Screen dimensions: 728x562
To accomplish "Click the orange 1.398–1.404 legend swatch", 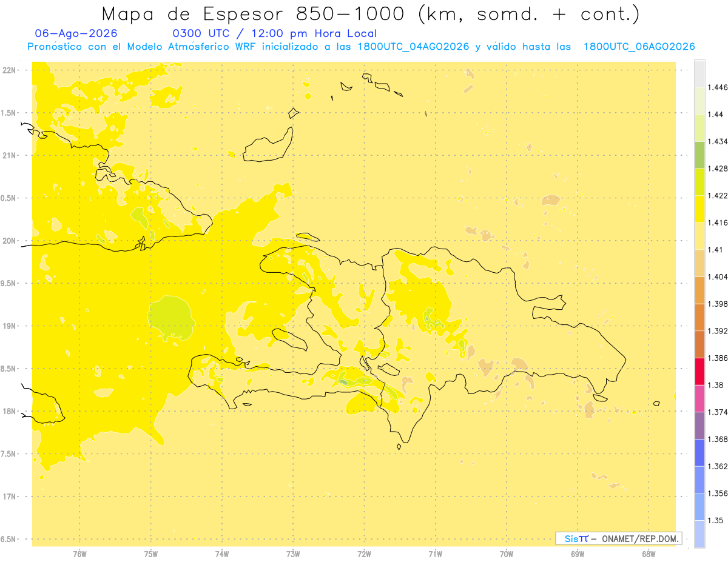I will pos(699,290).
